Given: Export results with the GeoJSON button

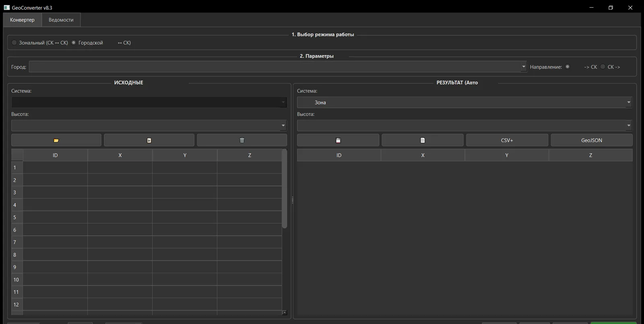Looking at the screenshot, I should (592, 140).
